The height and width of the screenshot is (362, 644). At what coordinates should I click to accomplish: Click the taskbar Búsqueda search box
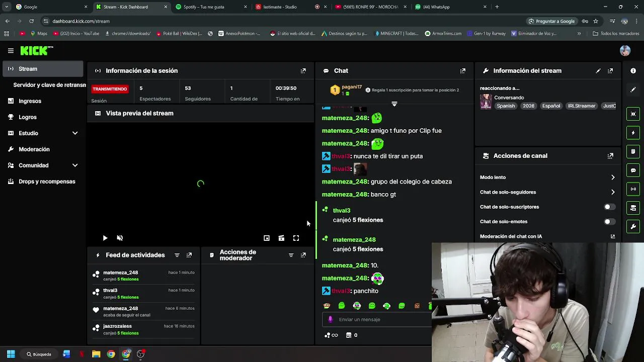click(x=39, y=354)
